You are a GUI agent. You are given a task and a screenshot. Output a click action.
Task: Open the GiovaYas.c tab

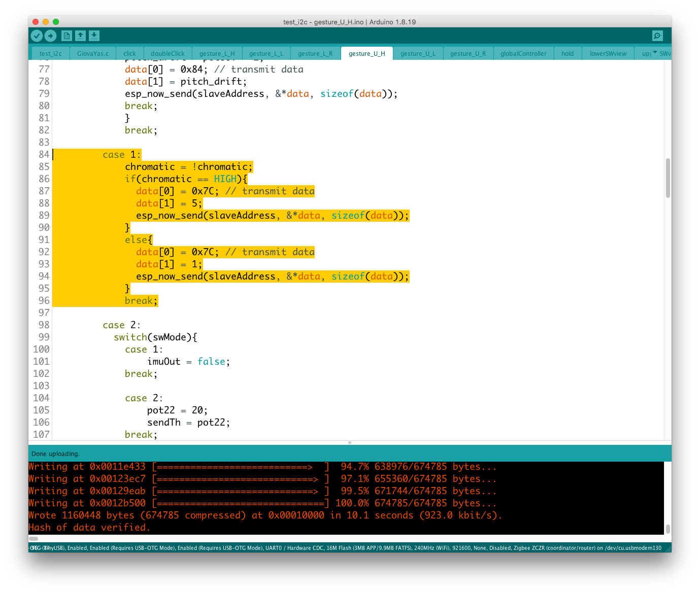93,54
